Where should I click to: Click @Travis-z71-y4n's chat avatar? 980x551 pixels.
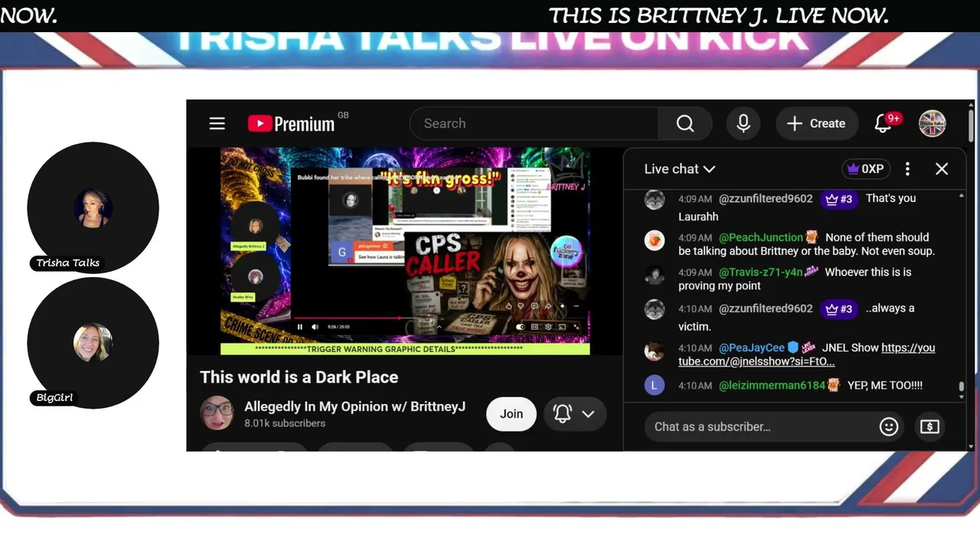pos(655,275)
